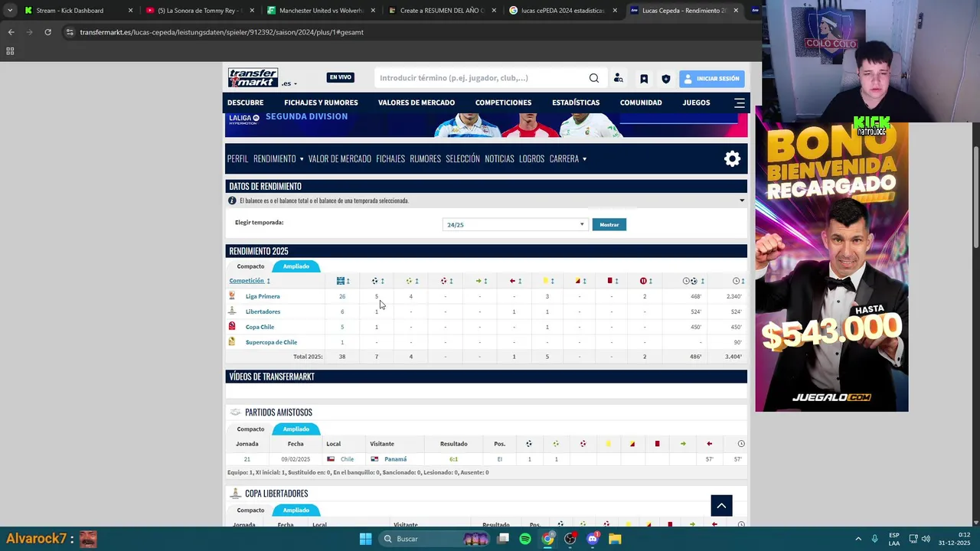Open the settings gear icon

[x=733, y=158]
